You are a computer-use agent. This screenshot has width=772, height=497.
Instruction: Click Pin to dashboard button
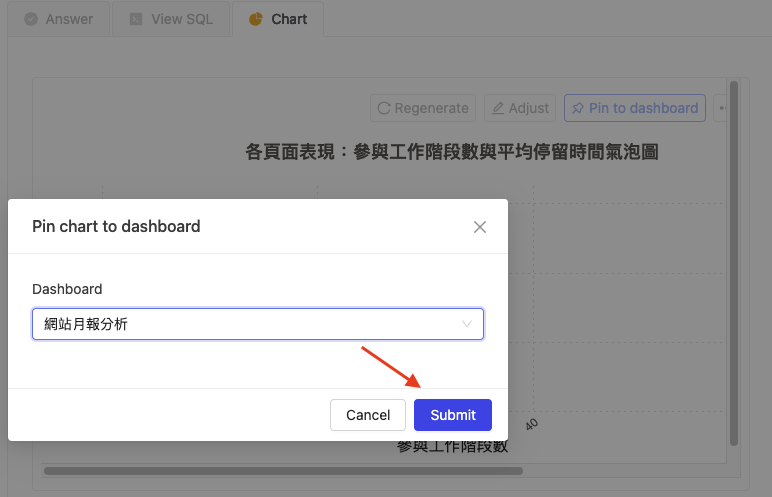pos(635,108)
